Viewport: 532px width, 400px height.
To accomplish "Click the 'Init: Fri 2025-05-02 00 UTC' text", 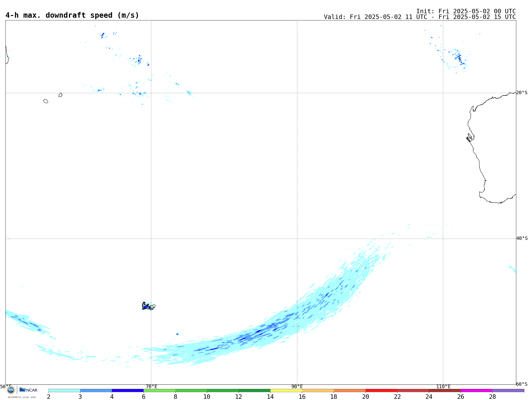I will click(x=466, y=11).
